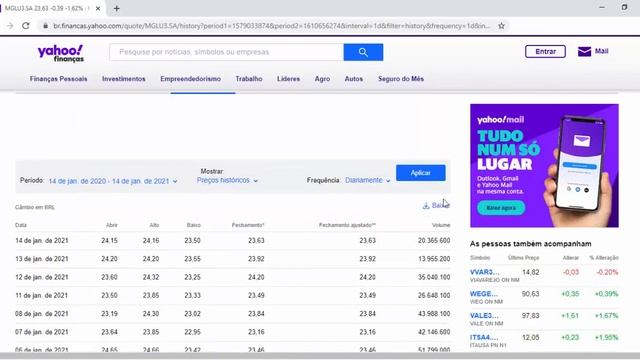Click the Fechamento ajustado column header
The width and height of the screenshot is (640, 360).
pos(347,225)
